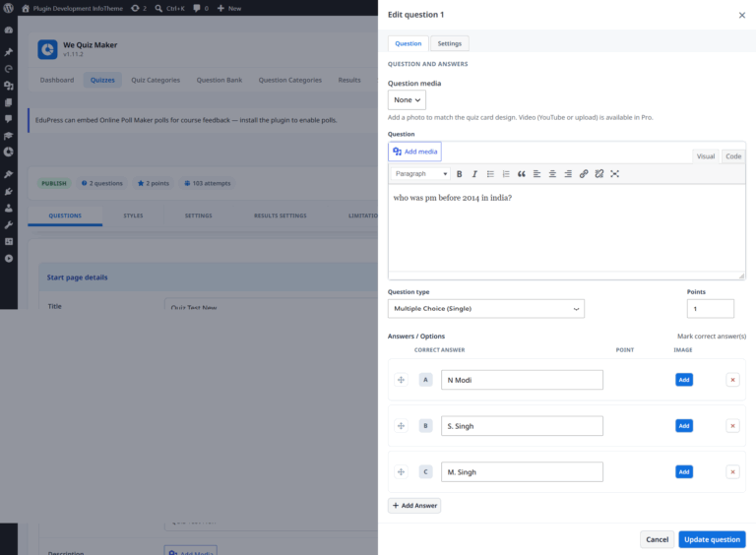Delete the S. Singh answer
Screen dimensions: 756x555
pos(732,426)
